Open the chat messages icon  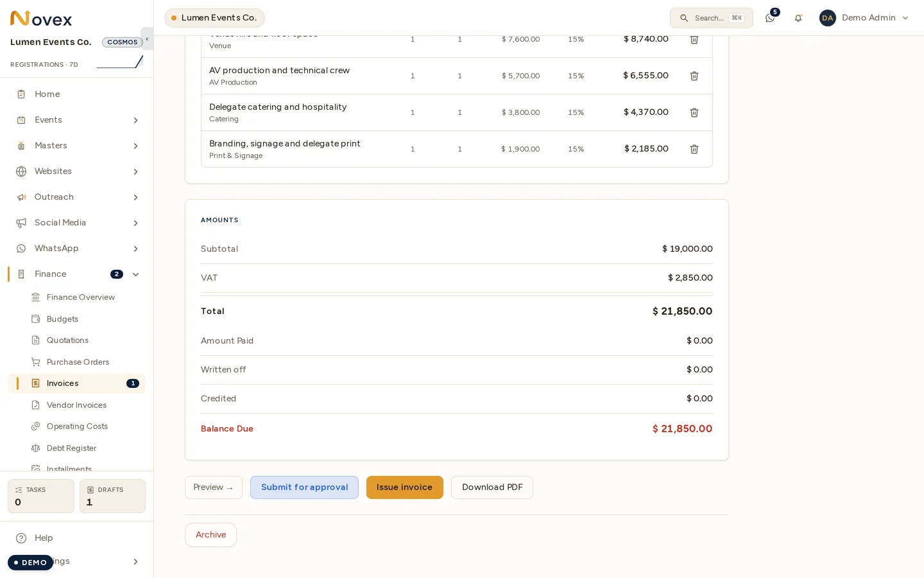pos(770,18)
